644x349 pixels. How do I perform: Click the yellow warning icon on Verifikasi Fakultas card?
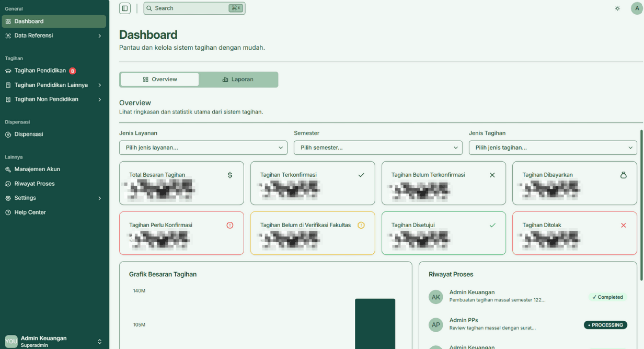[361, 225]
